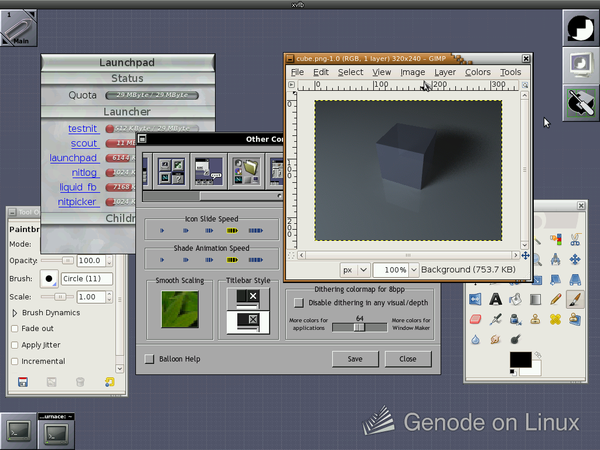Select the Pencil tool in the toolbox
This screenshot has width=600, height=450.
pos(555,299)
